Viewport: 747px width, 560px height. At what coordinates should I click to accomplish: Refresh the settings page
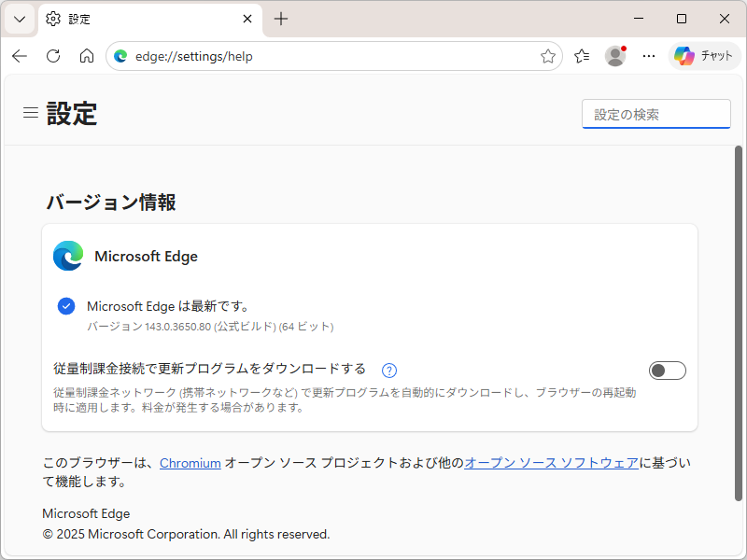52,56
